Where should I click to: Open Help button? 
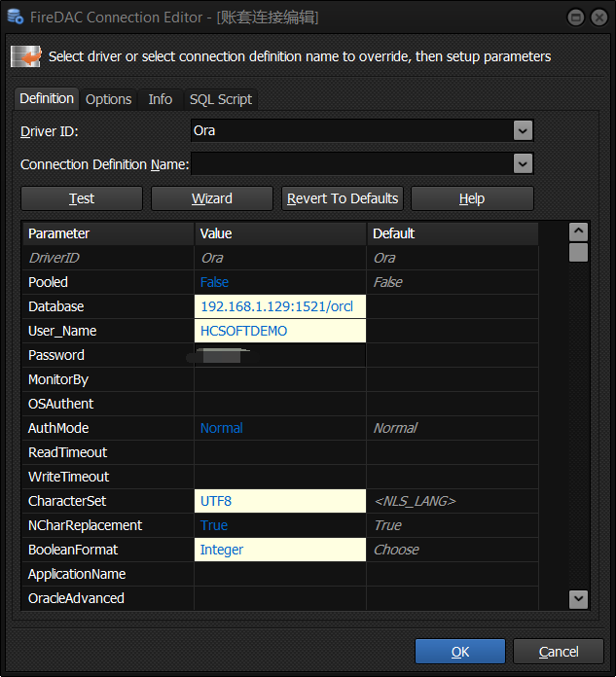coord(472,198)
